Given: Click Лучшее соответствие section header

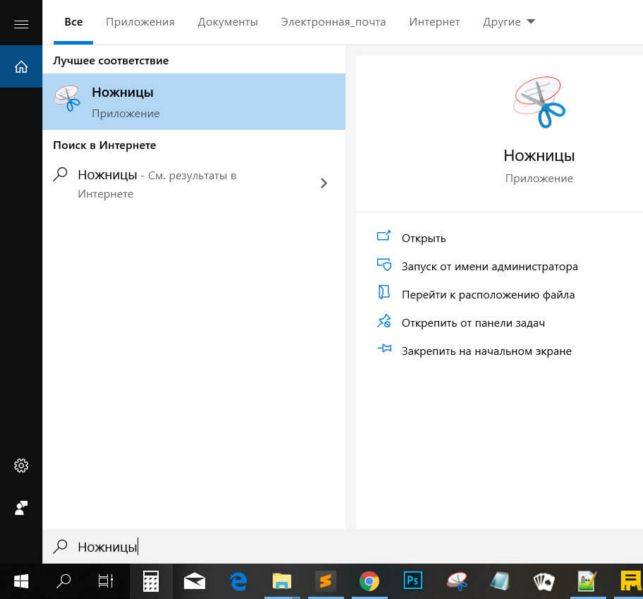Looking at the screenshot, I should click(x=111, y=61).
